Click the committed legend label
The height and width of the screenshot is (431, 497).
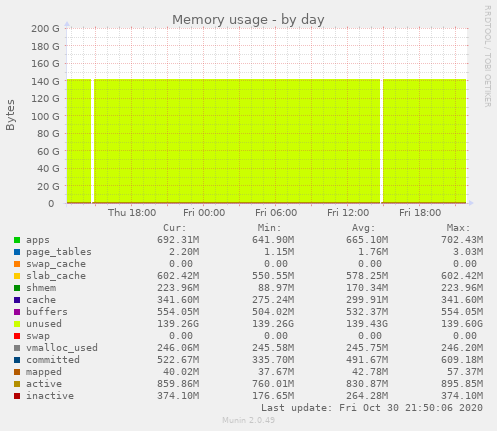(x=53, y=360)
